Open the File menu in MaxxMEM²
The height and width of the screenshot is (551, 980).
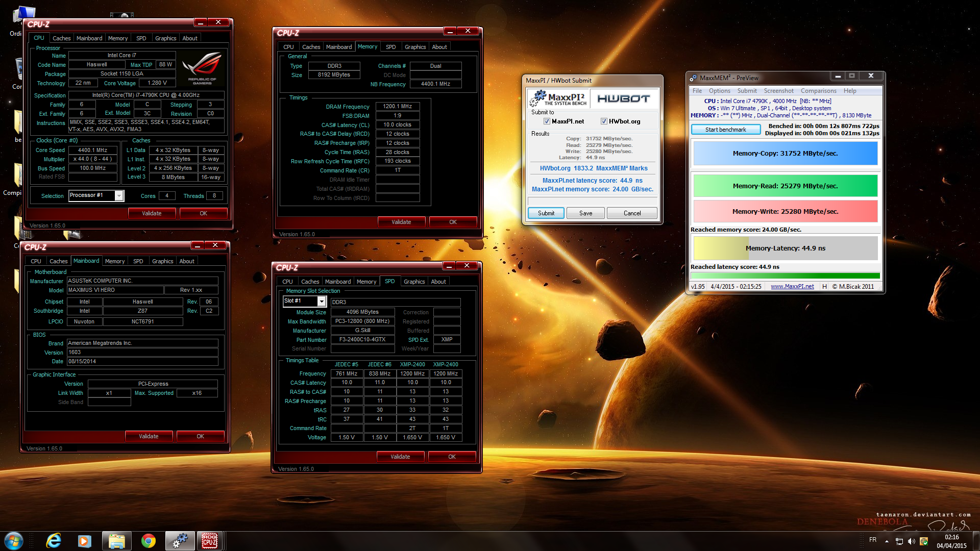[x=697, y=91]
